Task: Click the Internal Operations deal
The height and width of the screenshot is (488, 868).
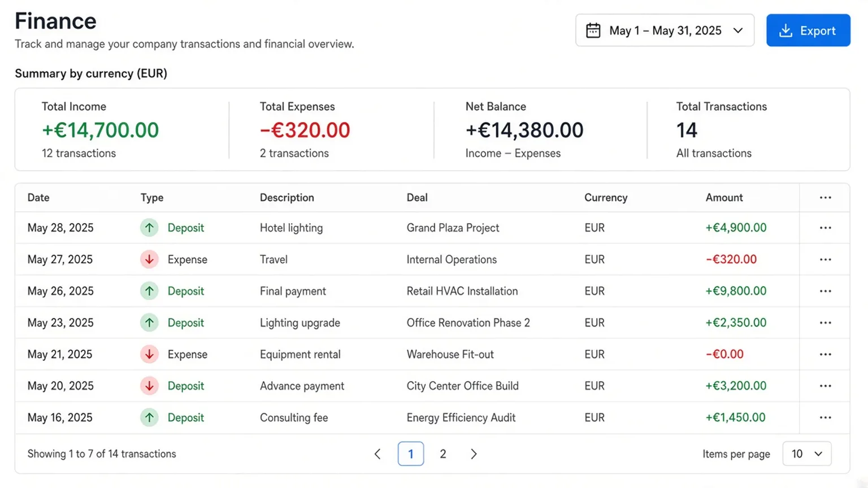Action: point(452,259)
